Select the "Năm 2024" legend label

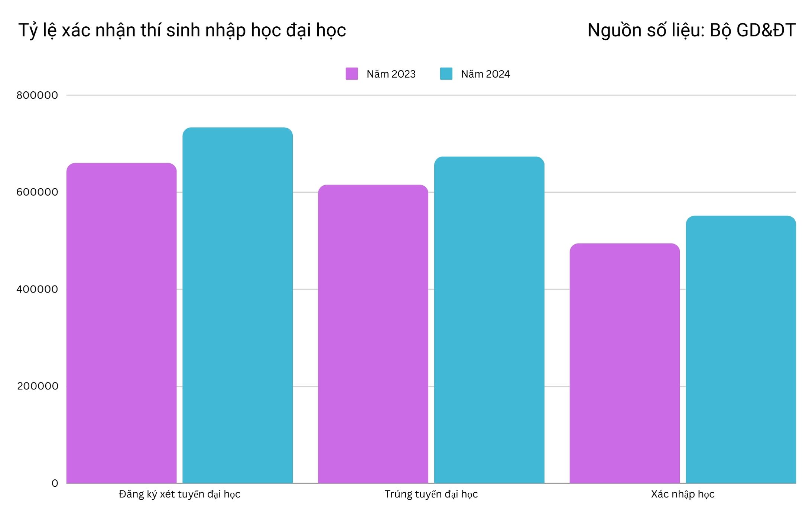point(485,74)
